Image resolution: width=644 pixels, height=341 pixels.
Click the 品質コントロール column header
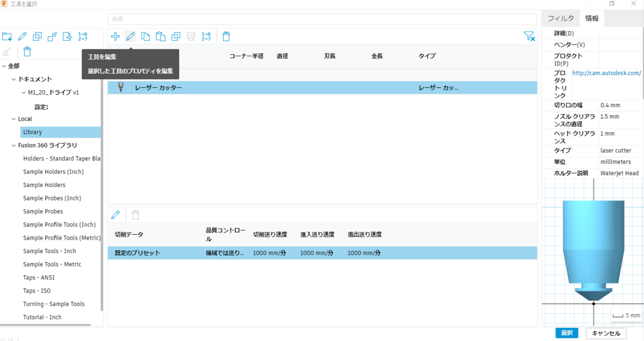[x=226, y=234]
